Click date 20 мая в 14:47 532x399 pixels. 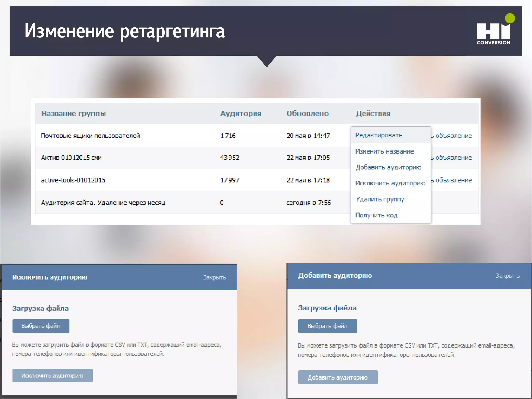point(308,136)
